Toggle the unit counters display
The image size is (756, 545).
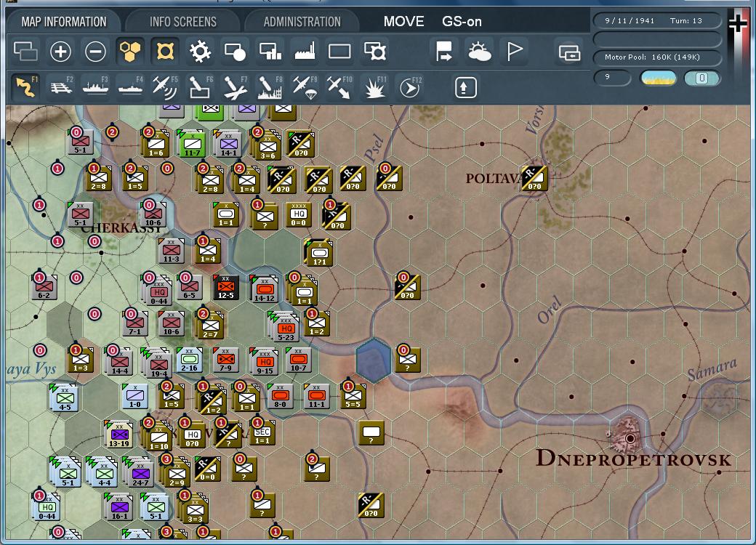pos(236,52)
